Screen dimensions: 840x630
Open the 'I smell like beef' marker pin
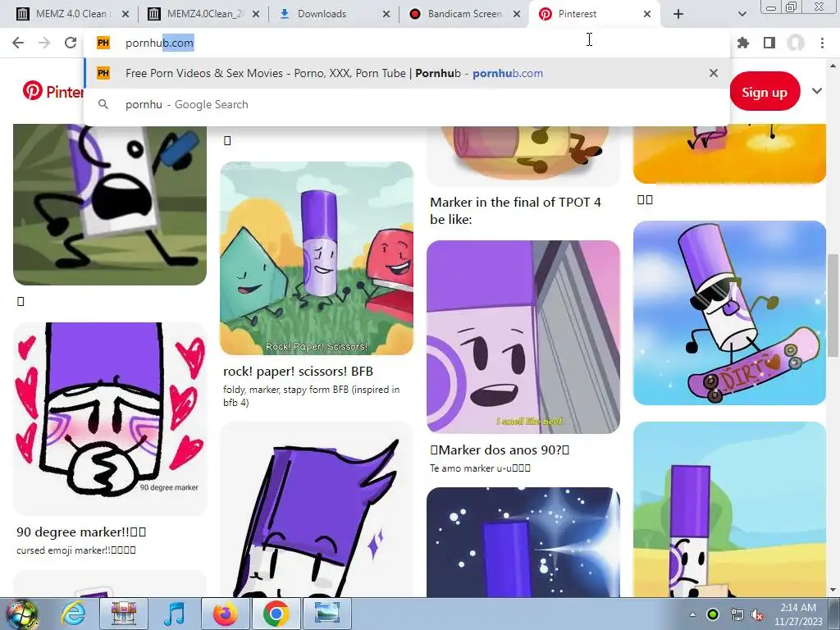tap(523, 337)
